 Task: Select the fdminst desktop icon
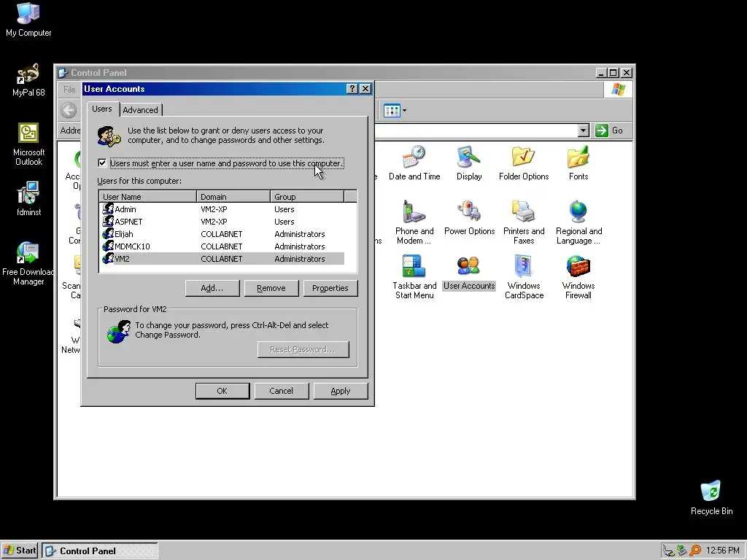tap(28, 198)
